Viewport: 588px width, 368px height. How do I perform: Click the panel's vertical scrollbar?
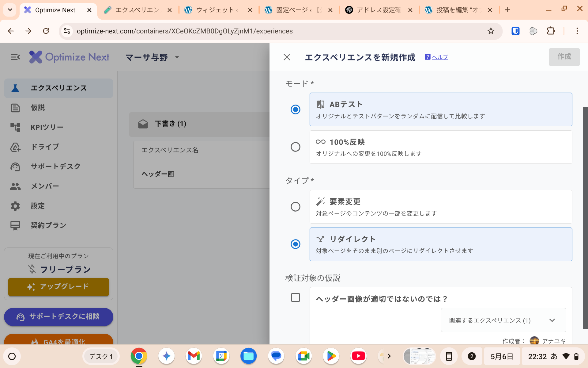tap(585, 218)
